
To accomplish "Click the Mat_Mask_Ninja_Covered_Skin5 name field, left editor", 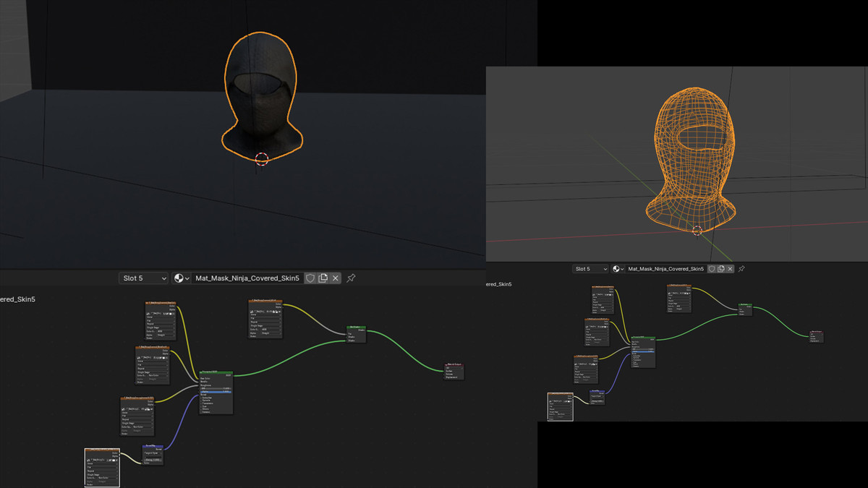I will (x=247, y=278).
